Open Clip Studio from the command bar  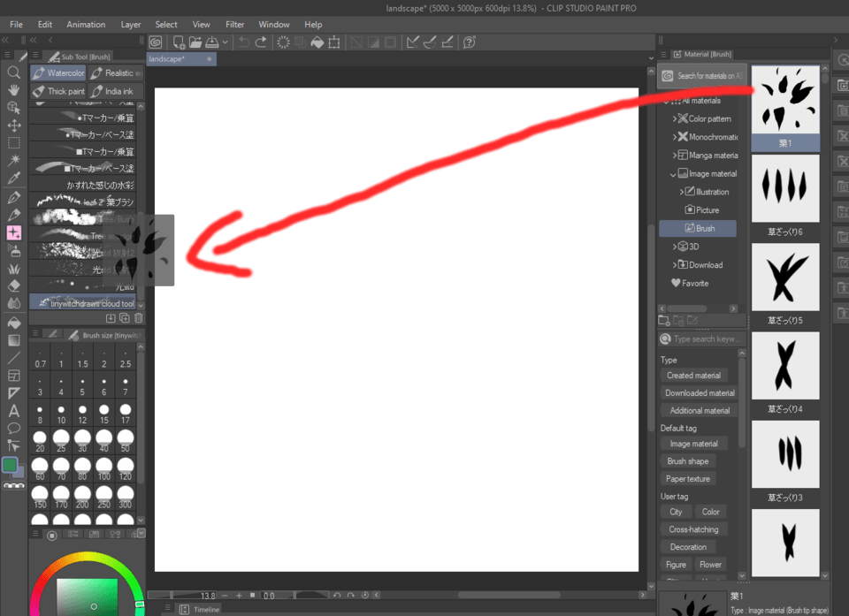coord(156,42)
